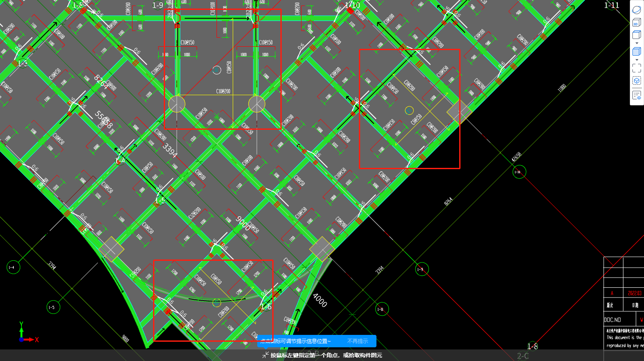Activate the orbit view tool
The image size is (644, 361).
point(637,9)
